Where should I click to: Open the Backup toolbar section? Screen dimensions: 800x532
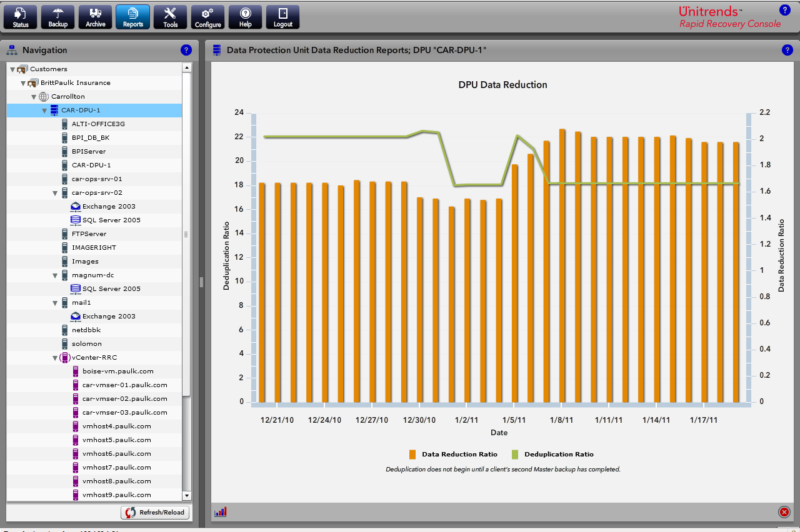tap(57, 17)
